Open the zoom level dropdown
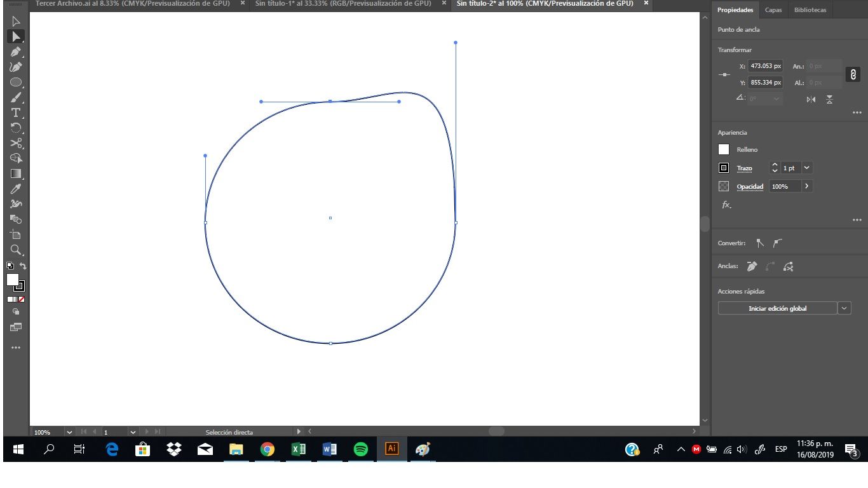The height and width of the screenshot is (488, 868). 69,432
